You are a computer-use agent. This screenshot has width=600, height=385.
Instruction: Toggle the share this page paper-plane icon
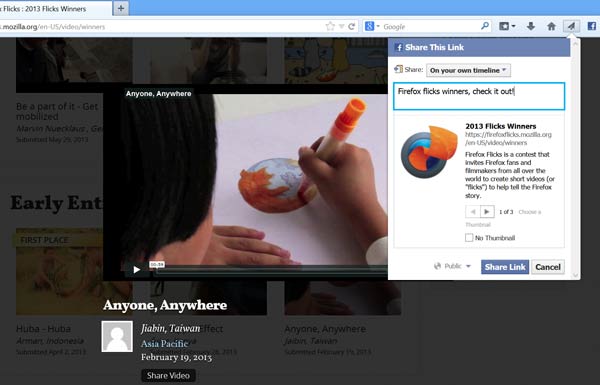(571, 26)
